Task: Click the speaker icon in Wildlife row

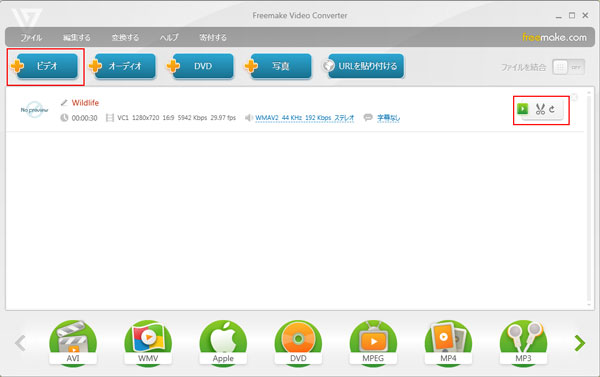Action: (x=249, y=118)
